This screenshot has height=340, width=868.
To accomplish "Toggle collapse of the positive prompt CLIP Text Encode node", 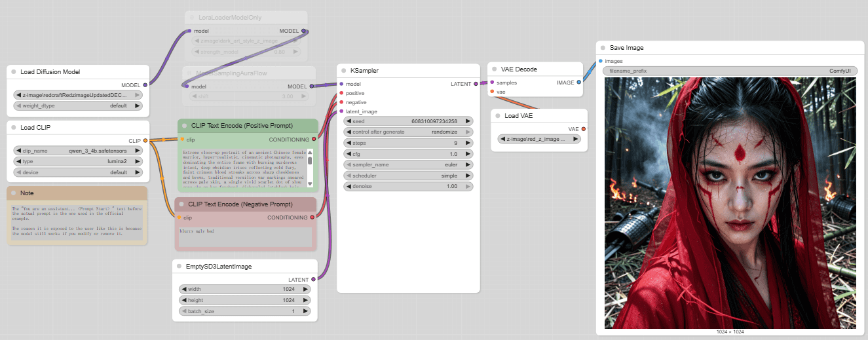I will click(x=184, y=125).
